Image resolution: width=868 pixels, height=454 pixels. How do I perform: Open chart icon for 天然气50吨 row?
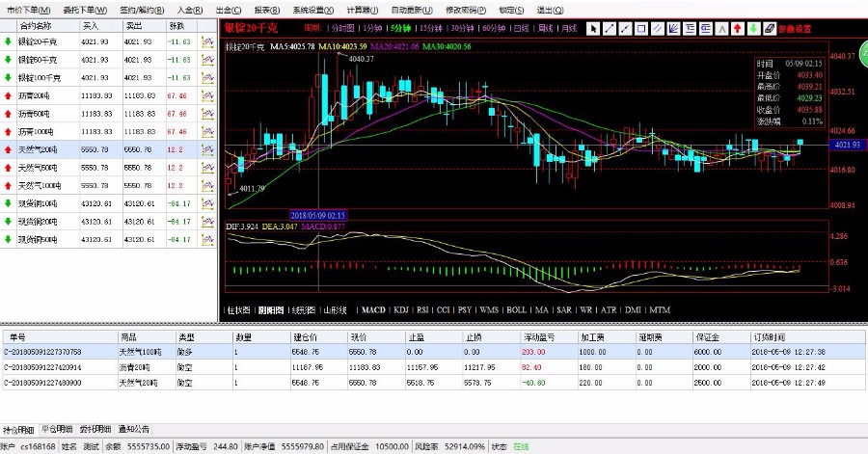point(207,168)
